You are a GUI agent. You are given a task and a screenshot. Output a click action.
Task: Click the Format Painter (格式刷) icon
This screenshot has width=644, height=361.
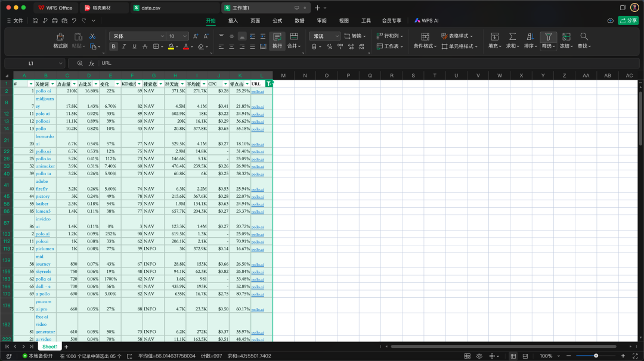point(60,37)
